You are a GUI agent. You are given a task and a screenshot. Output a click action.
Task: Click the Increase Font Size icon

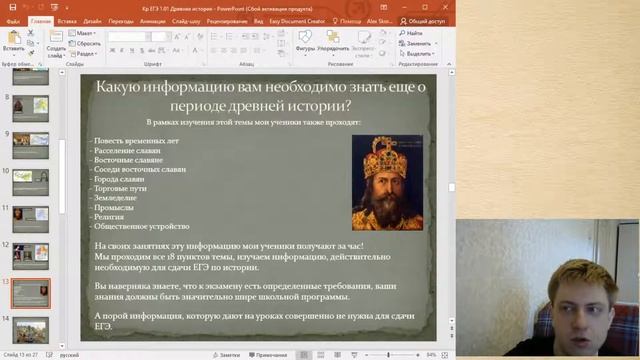pos(178,37)
